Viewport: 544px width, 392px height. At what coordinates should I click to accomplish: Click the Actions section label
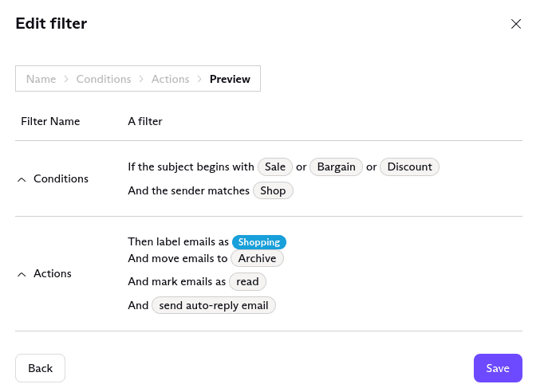53,274
